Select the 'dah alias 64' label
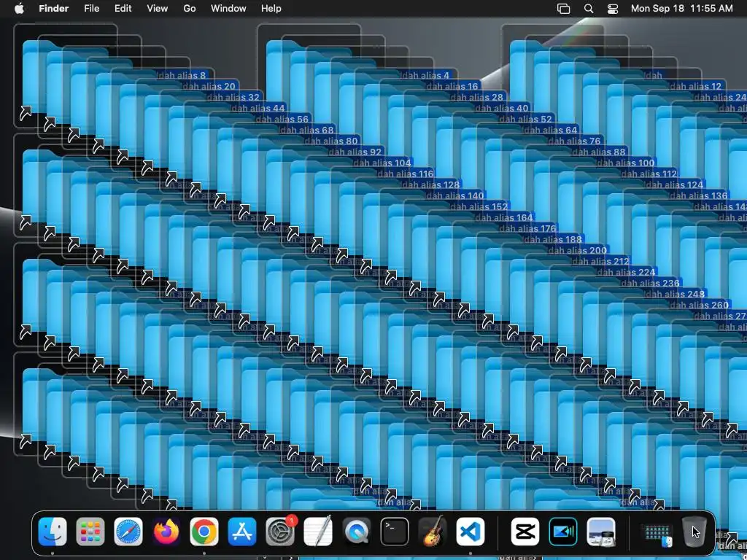 (551, 130)
